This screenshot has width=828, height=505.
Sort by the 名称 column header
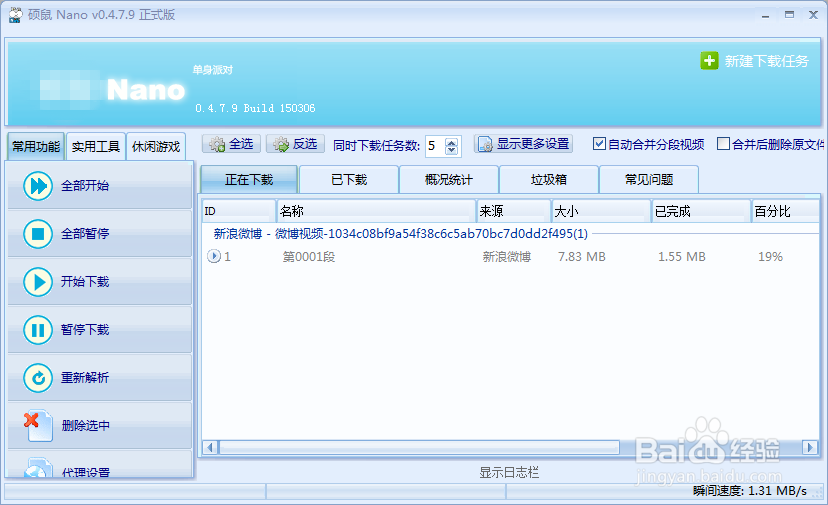(376, 211)
